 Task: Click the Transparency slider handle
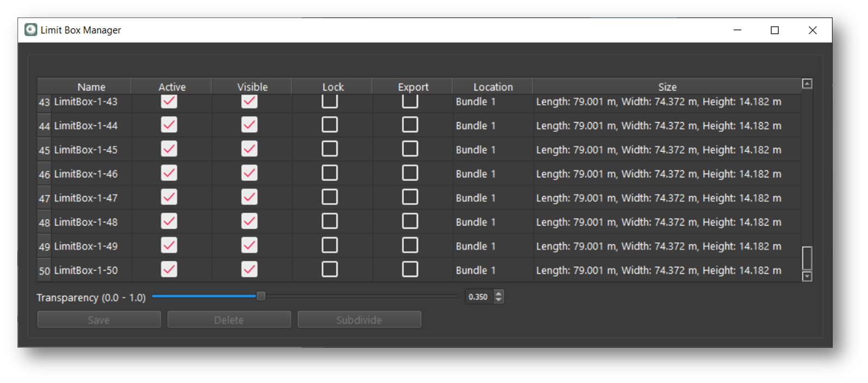[261, 297]
